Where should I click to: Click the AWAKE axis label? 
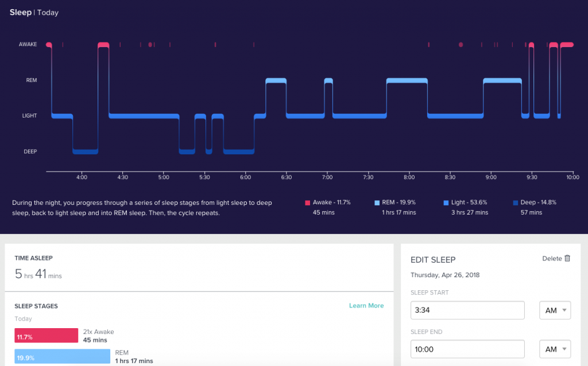click(28, 44)
